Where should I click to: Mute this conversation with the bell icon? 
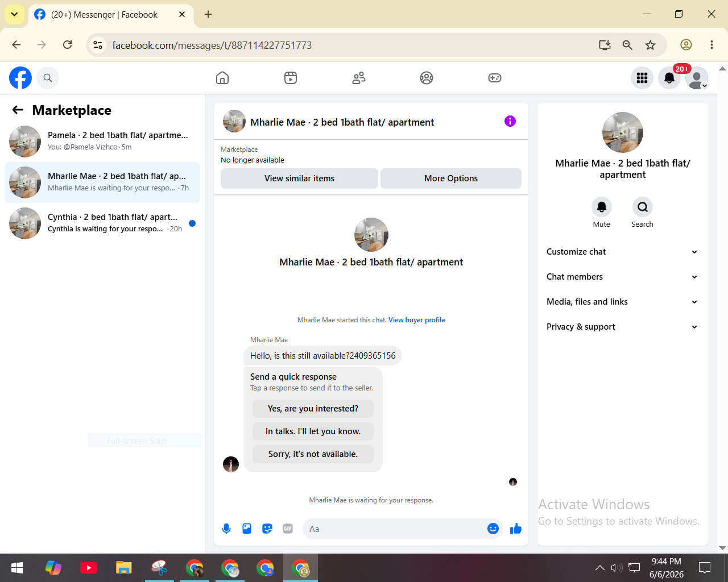(601, 207)
